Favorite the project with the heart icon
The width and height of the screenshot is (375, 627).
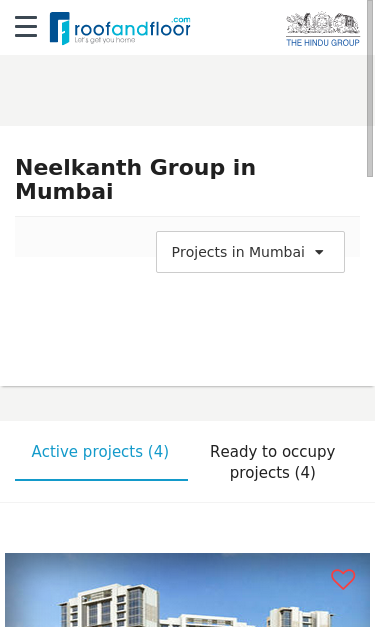(x=343, y=579)
